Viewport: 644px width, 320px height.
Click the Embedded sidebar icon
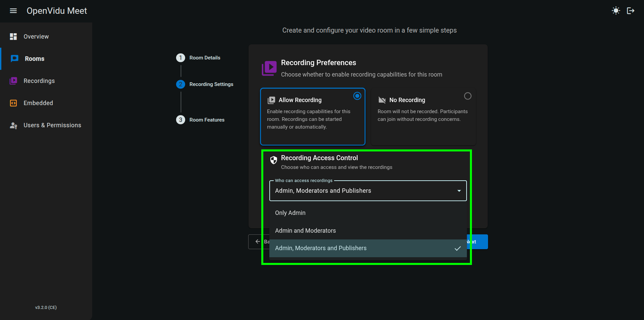point(13,103)
